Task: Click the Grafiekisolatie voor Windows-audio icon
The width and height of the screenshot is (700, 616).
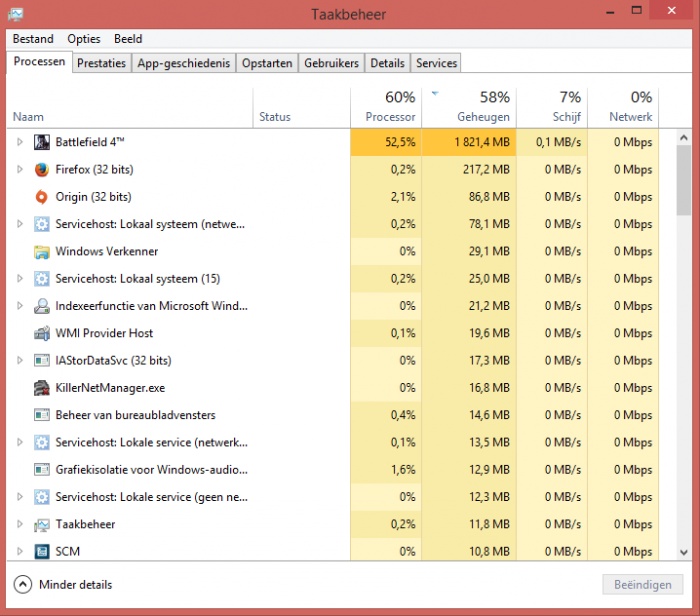Action: (x=42, y=470)
